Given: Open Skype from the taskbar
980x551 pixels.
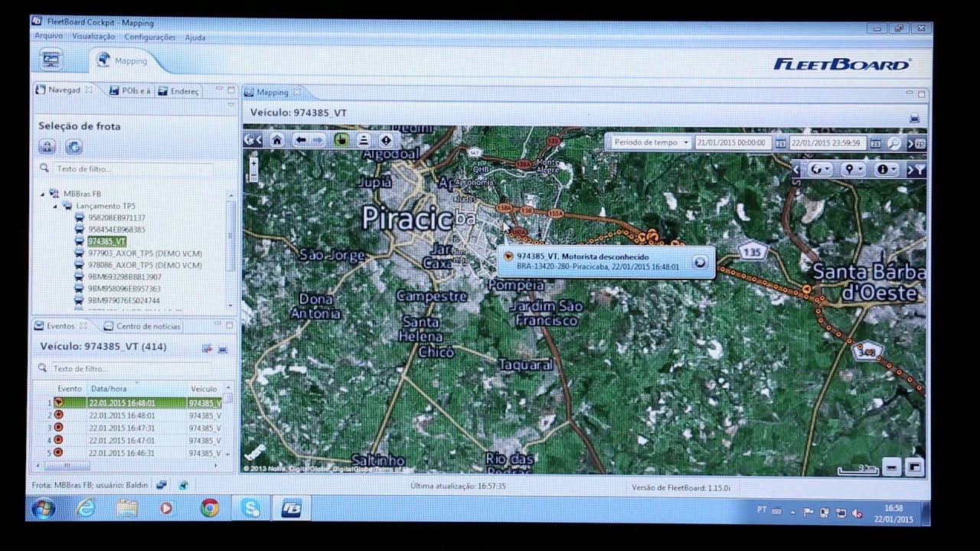Looking at the screenshot, I should pos(250,507).
